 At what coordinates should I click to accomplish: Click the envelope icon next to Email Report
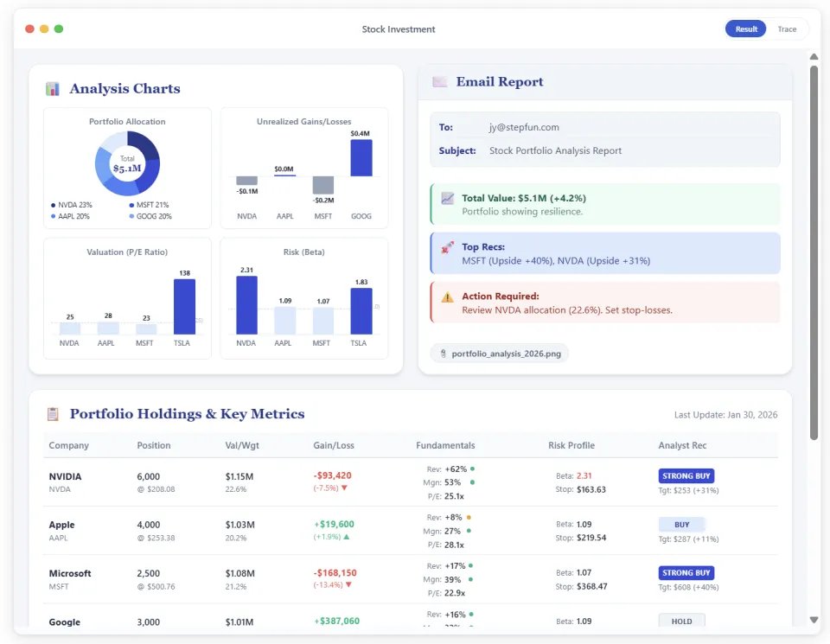click(x=440, y=81)
